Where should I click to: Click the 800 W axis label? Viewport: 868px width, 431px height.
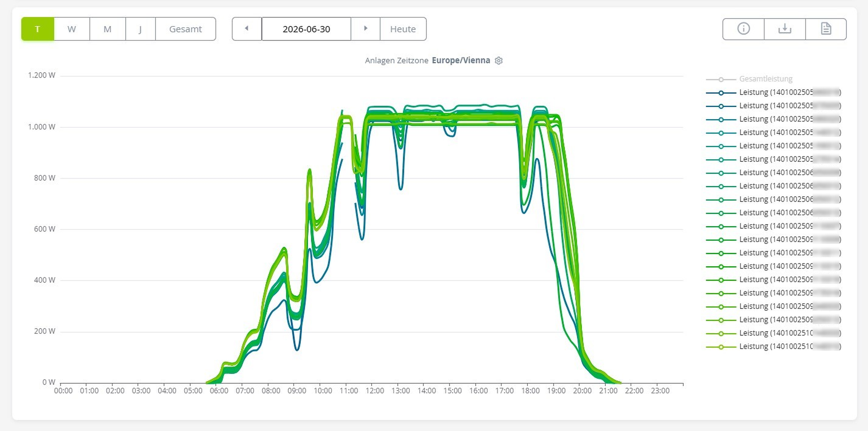[x=44, y=178]
